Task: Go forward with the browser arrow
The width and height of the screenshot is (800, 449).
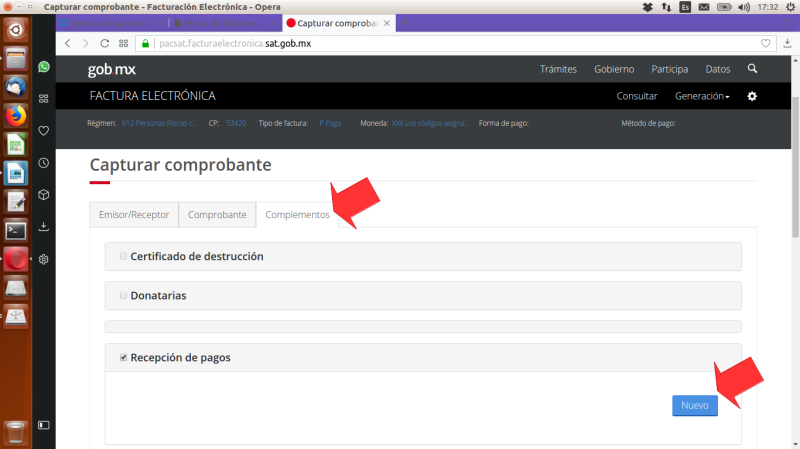Action: pyautogui.click(x=86, y=43)
